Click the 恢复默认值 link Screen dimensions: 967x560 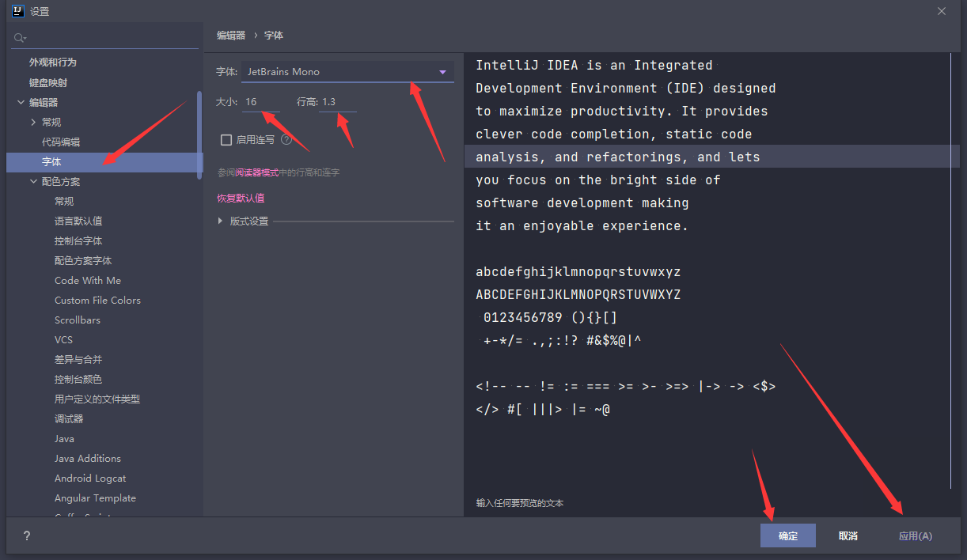click(x=241, y=199)
